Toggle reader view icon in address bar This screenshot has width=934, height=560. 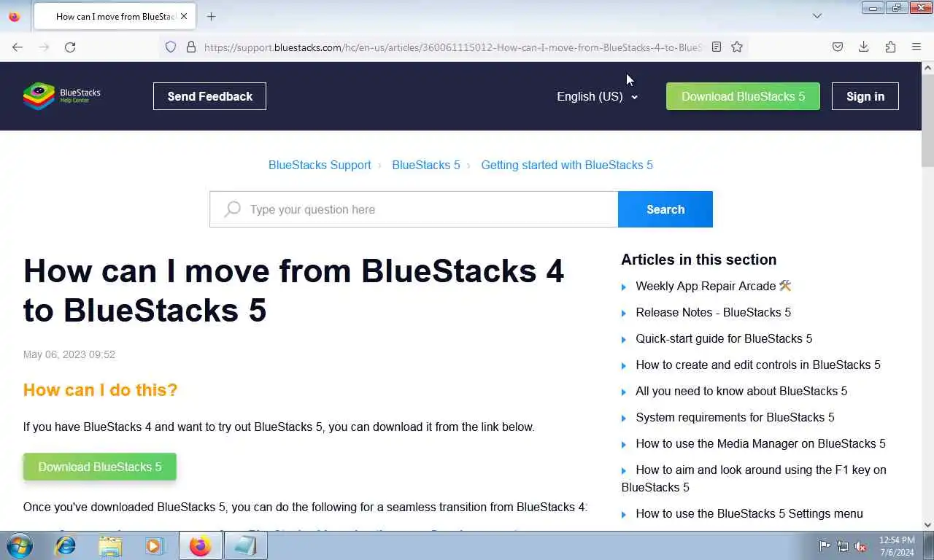click(717, 47)
